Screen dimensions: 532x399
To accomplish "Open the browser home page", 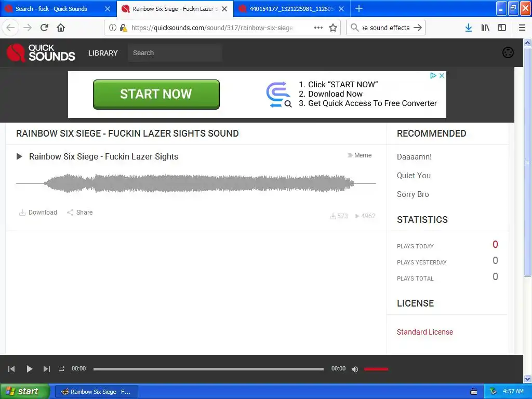I will 61,28.
